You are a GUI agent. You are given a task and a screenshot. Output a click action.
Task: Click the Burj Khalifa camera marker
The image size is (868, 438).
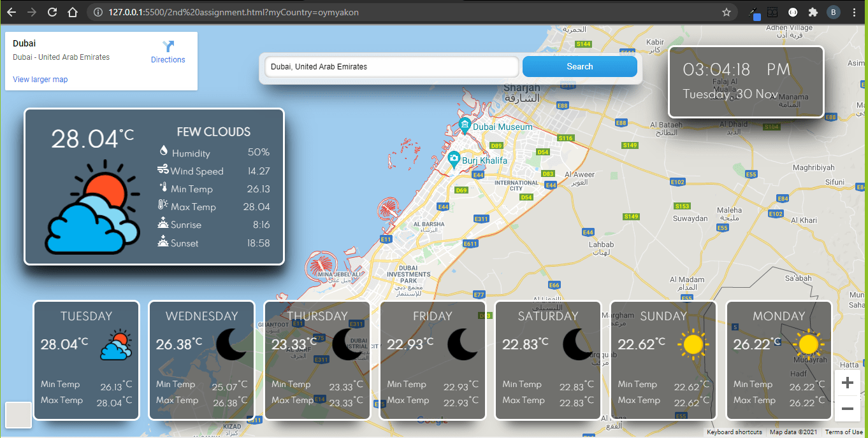coord(453,159)
